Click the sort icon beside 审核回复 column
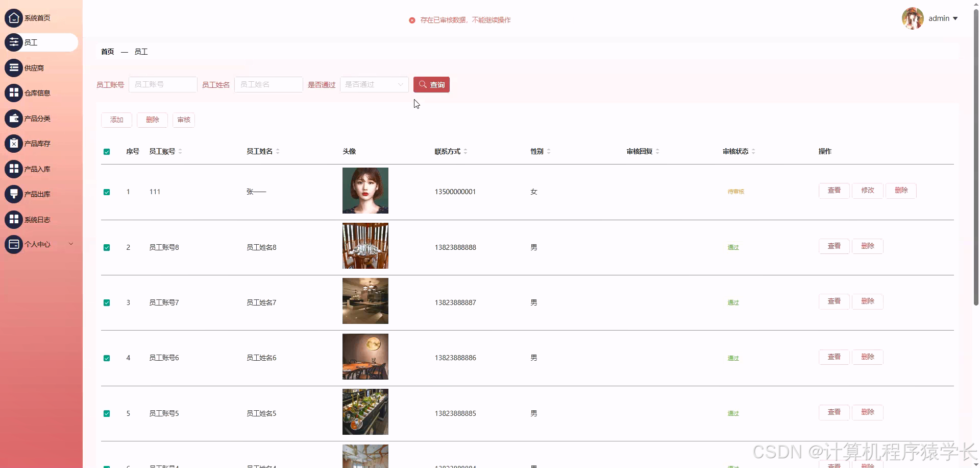This screenshot has width=980, height=468. (x=657, y=151)
